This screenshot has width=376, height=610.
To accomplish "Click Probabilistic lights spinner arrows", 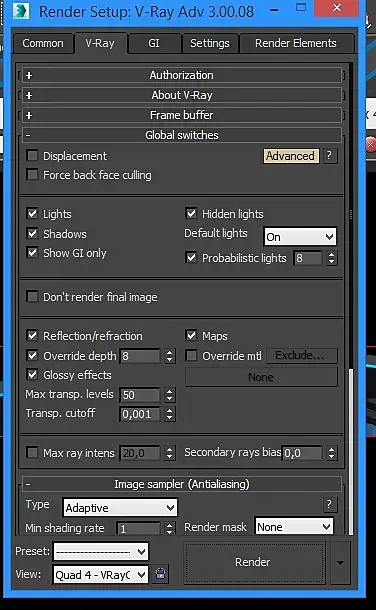I will 331,258.
